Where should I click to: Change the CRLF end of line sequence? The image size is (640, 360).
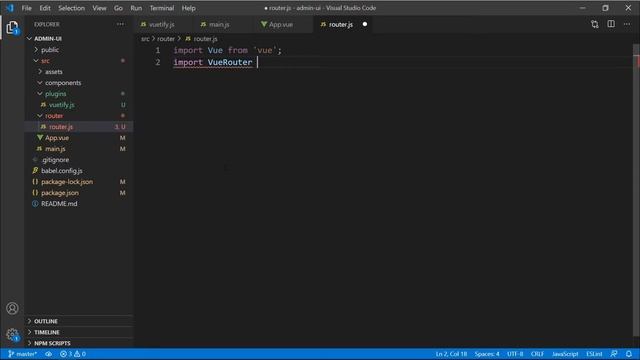coord(538,354)
